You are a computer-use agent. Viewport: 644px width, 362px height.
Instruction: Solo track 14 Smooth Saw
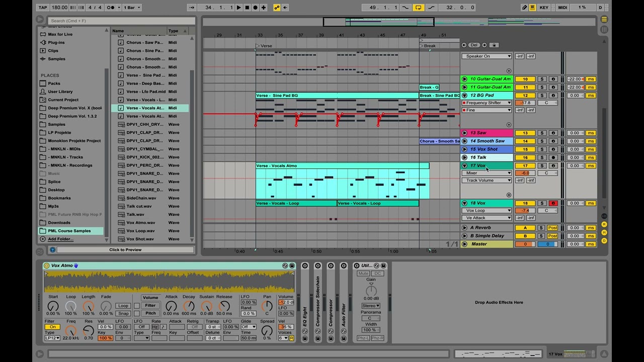(542, 141)
